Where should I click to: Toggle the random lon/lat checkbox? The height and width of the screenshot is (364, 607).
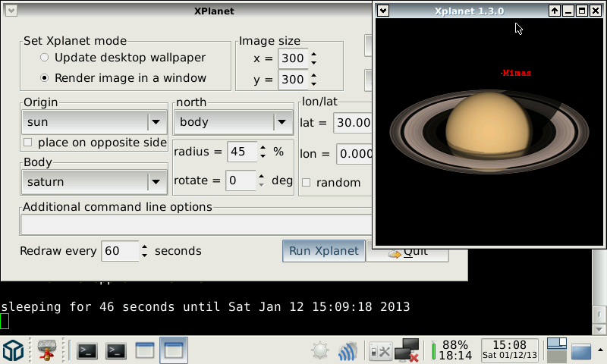tap(307, 183)
